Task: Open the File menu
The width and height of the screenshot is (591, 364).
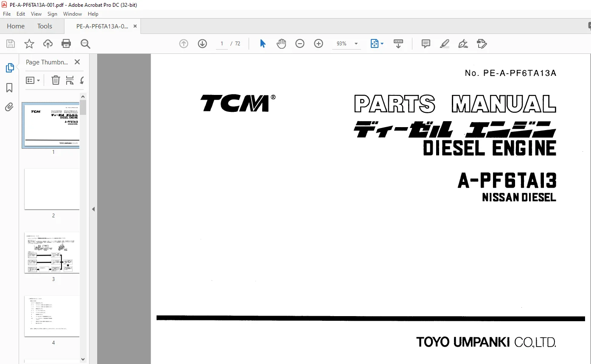Action: 7,14
